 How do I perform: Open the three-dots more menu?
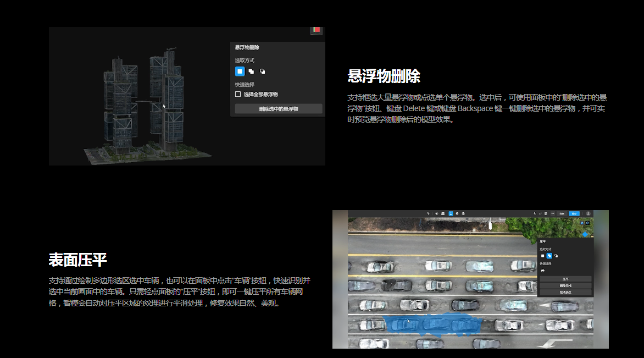click(x=552, y=213)
